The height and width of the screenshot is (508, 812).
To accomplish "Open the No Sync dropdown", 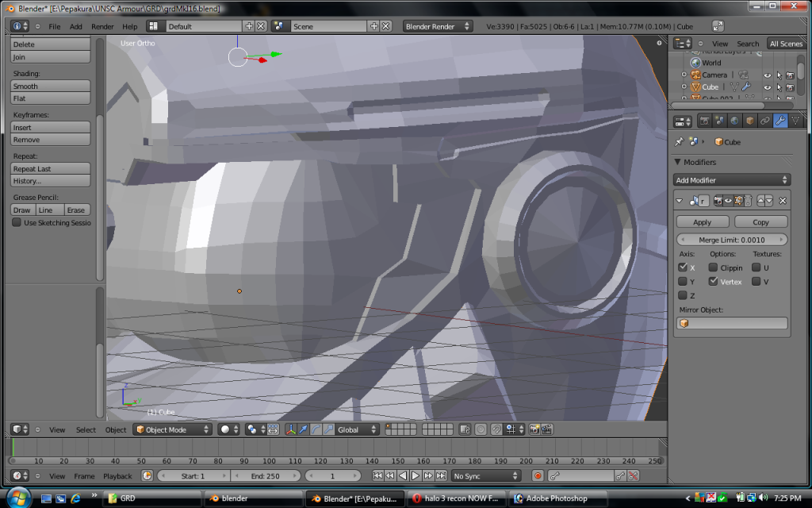I will (485, 476).
